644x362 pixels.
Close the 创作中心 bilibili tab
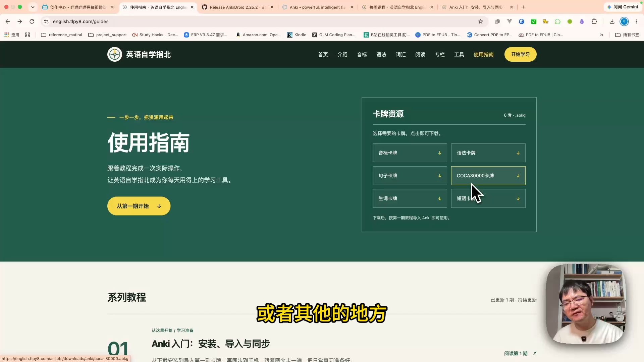click(112, 7)
